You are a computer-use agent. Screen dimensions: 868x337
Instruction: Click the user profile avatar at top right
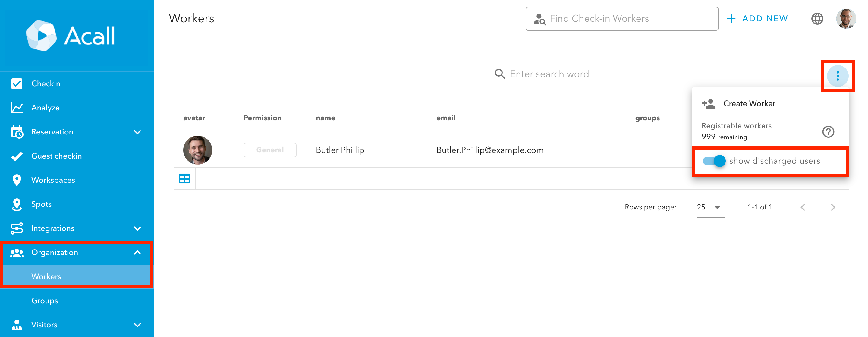845,19
